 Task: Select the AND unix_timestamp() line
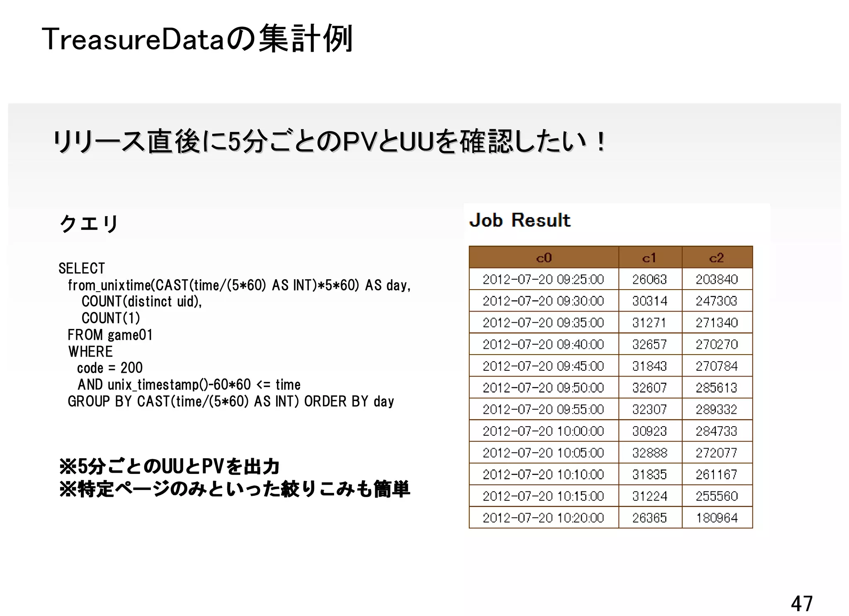pyautogui.click(x=189, y=385)
